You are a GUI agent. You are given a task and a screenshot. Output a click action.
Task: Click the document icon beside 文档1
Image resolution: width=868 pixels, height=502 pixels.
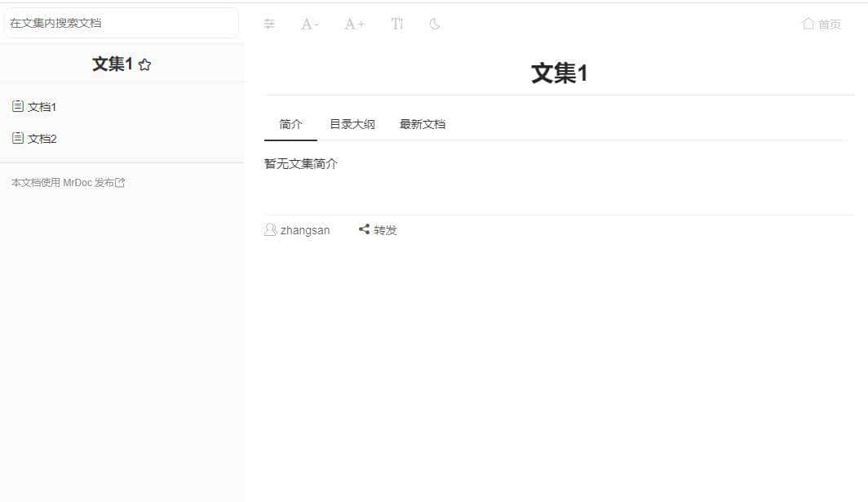(x=17, y=106)
